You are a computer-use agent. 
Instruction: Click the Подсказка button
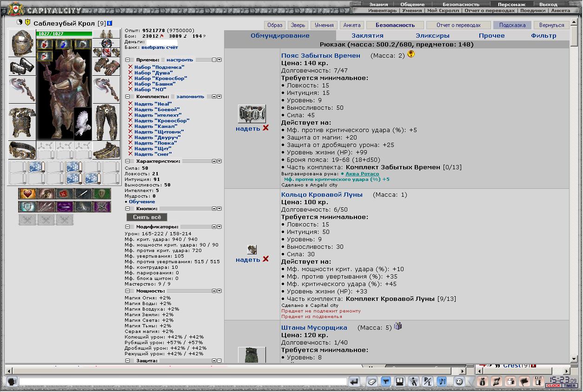pos(512,25)
